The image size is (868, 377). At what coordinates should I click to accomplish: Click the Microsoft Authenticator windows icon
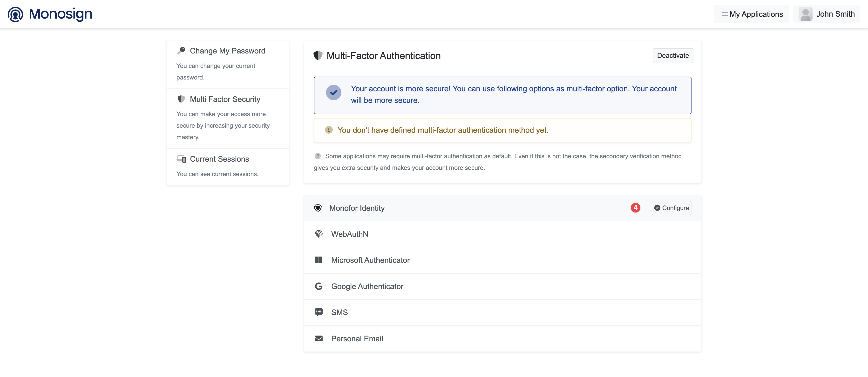pyautogui.click(x=319, y=260)
